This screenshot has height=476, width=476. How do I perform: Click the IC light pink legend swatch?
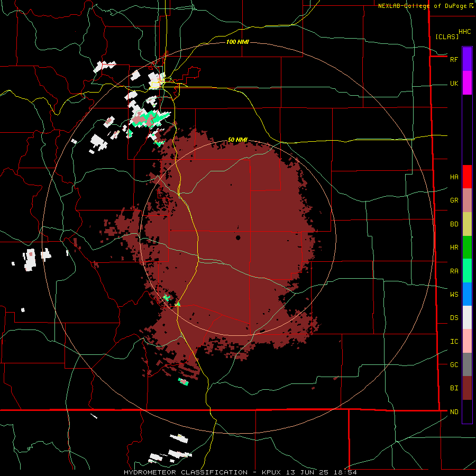tap(467, 341)
